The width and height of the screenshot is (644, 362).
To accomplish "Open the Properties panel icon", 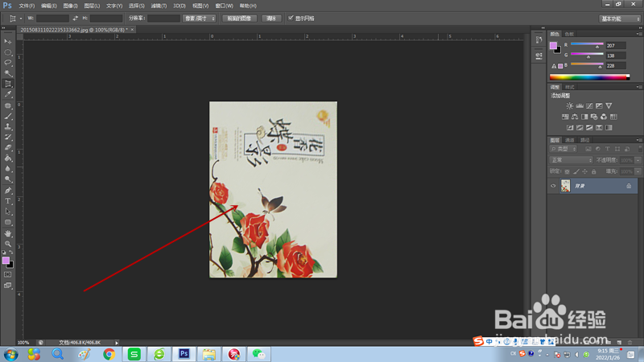I will (539, 56).
